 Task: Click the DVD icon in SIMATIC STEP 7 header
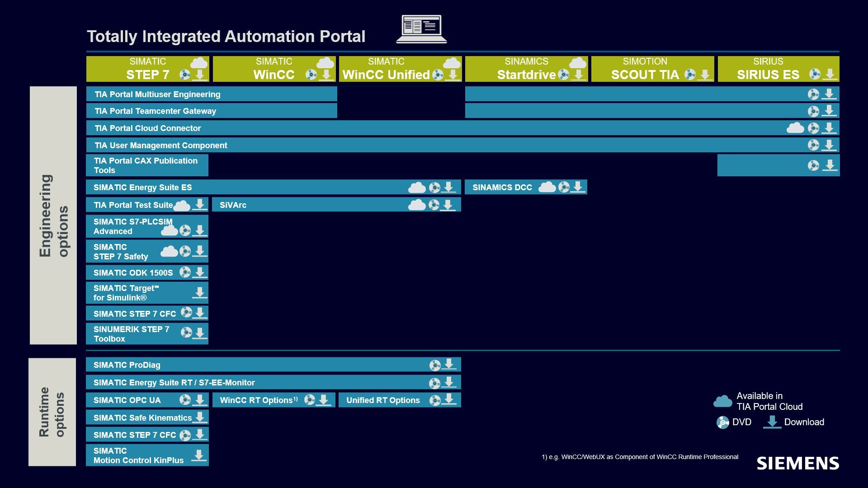click(x=185, y=75)
